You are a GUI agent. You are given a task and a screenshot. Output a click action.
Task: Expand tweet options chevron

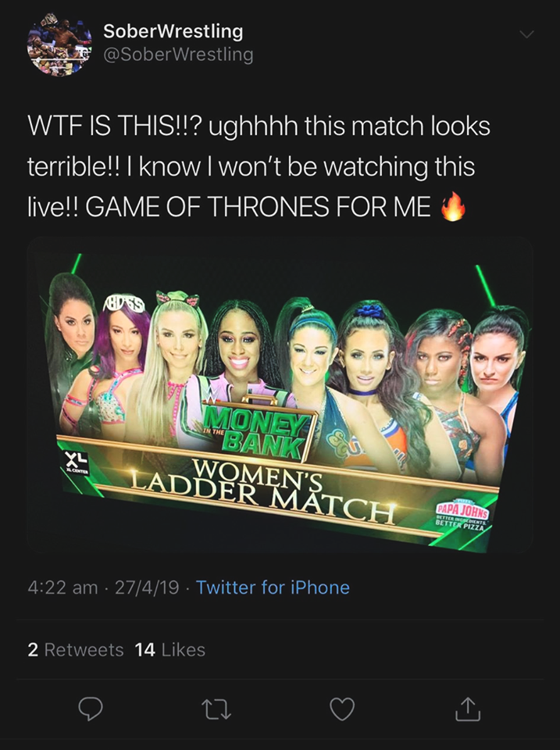tap(526, 34)
